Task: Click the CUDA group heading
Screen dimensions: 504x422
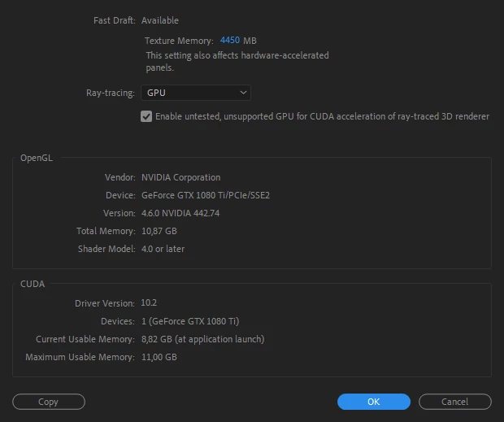Action: [33, 284]
